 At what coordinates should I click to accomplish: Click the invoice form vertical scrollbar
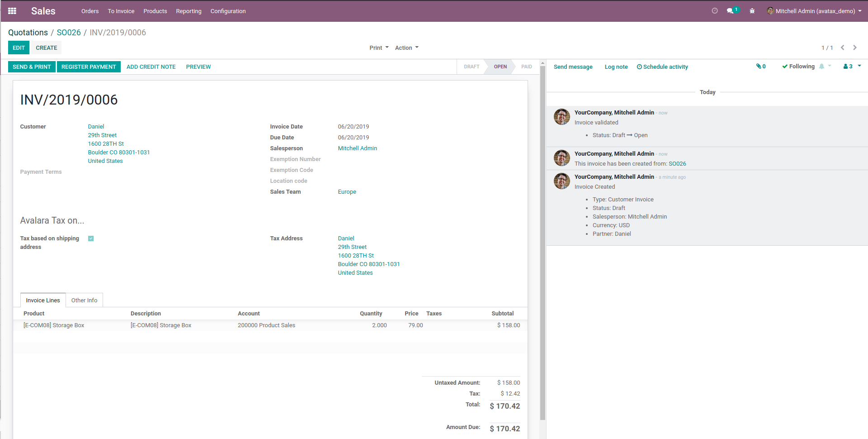pyautogui.click(x=542, y=244)
